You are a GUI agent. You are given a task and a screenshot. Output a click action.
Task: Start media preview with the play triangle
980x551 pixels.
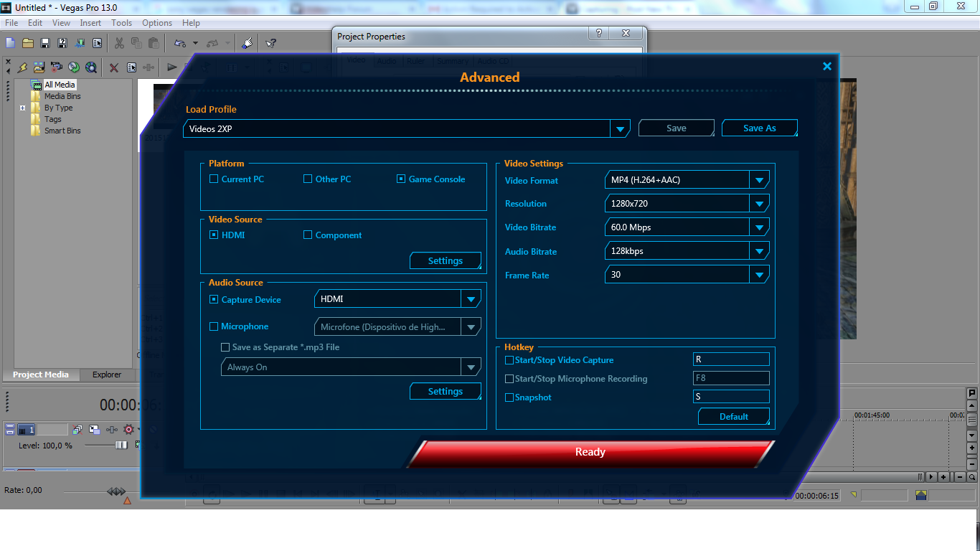tap(172, 67)
